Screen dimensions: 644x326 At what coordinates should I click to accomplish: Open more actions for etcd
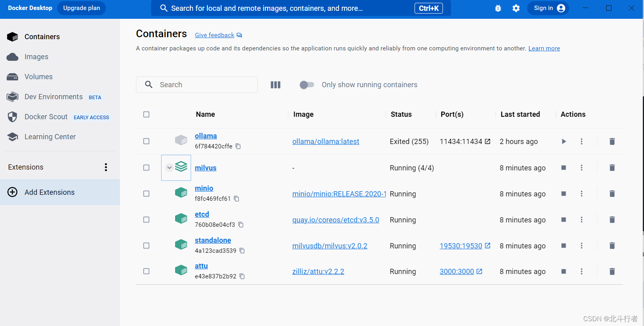point(582,220)
